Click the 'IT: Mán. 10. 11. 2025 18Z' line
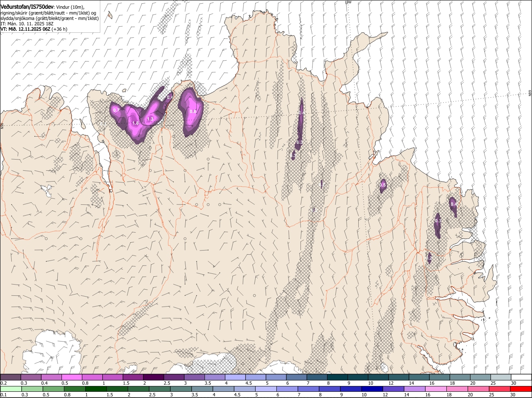Image resolution: width=532 pixels, height=398 pixels. [27, 24]
